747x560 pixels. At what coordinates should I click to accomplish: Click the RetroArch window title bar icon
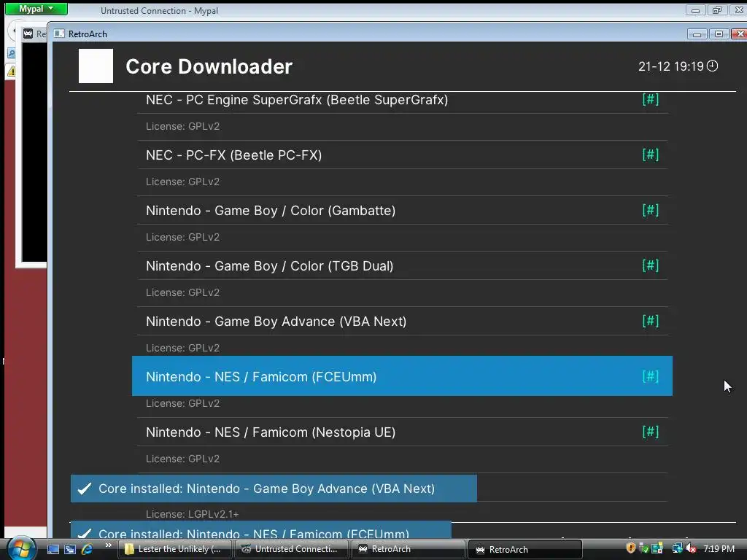tap(59, 34)
